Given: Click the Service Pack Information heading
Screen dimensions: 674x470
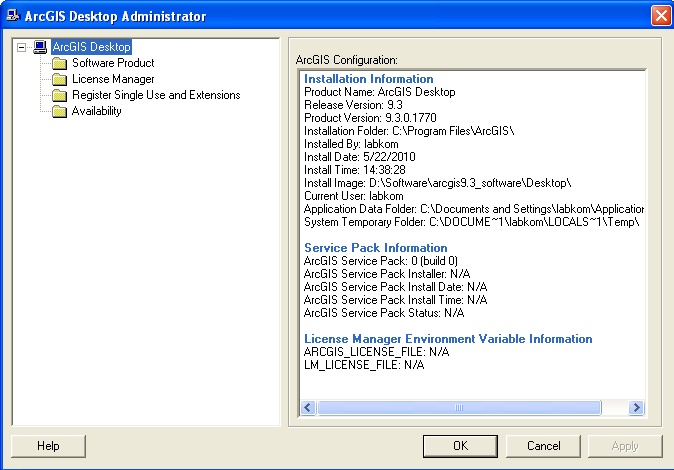Looking at the screenshot, I should coord(376,248).
